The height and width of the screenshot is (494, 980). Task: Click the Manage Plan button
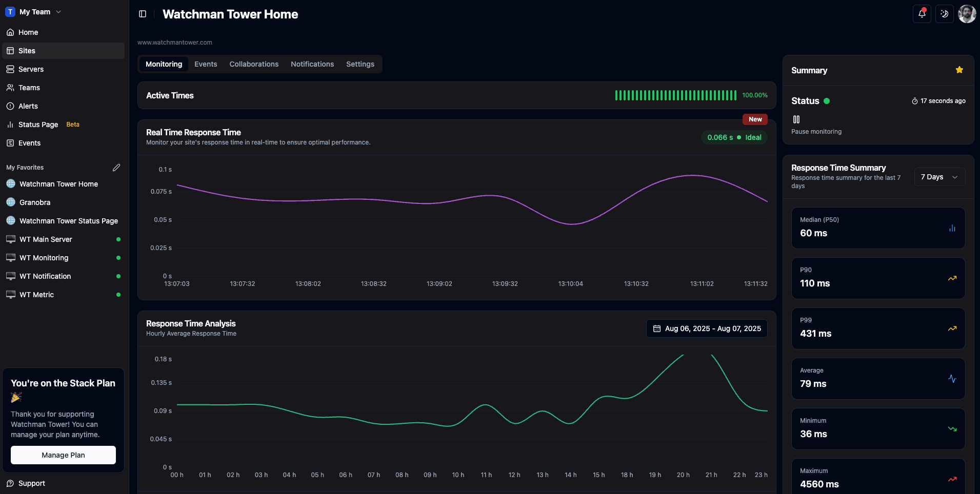(63, 455)
